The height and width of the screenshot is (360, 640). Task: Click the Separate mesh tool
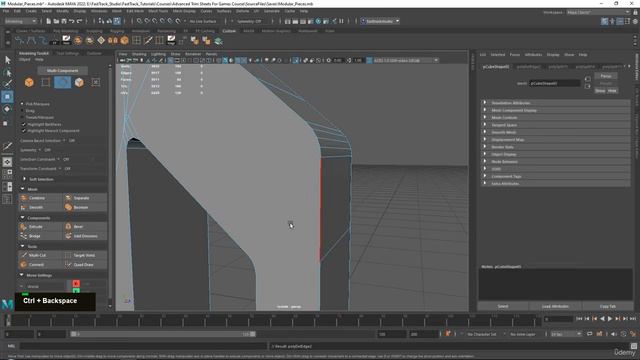point(85,198)
